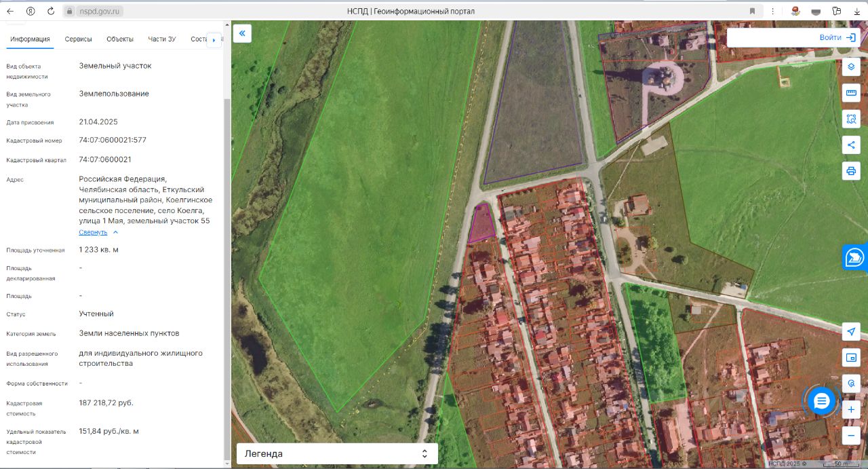
Task: Click the Войти login button
Action: coord(830,37)
